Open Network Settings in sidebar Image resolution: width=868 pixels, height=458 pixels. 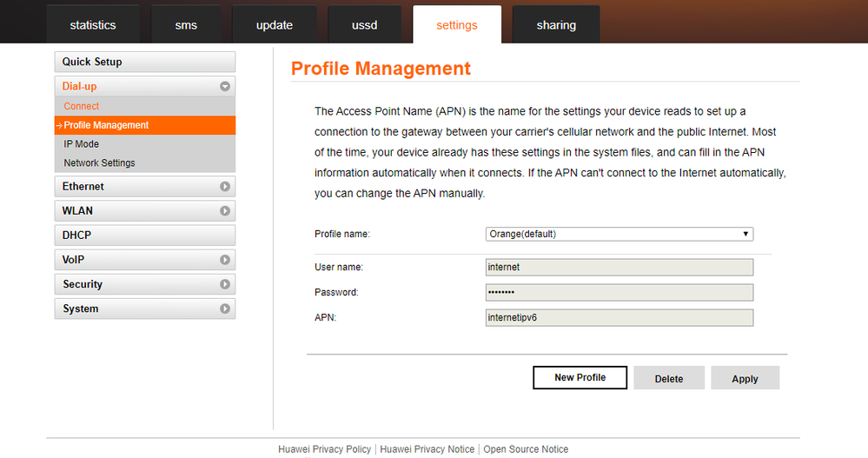99,163
